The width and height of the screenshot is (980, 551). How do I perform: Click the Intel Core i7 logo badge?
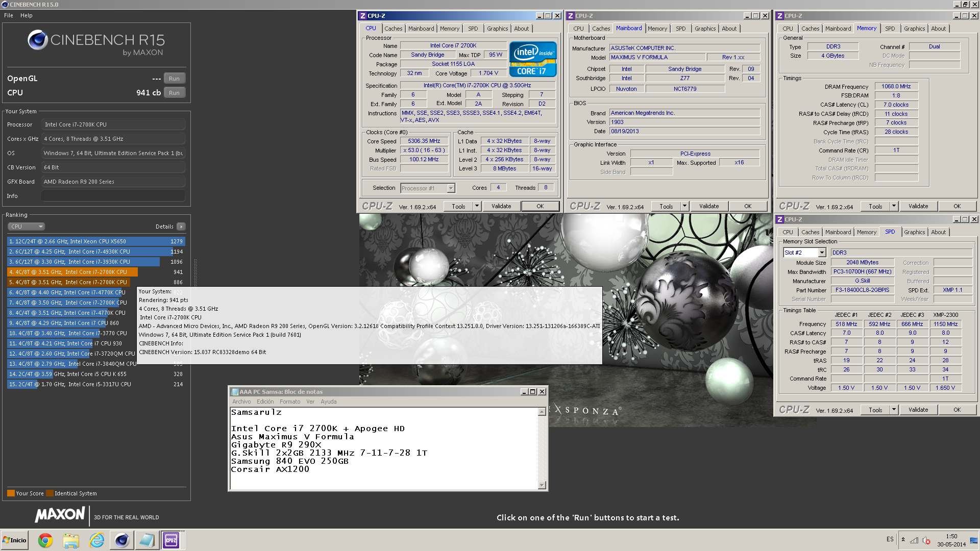(532, 59)
